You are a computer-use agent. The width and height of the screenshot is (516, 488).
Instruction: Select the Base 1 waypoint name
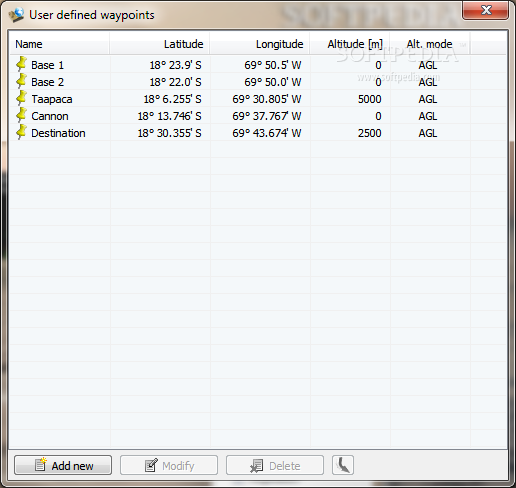(47, 65)
